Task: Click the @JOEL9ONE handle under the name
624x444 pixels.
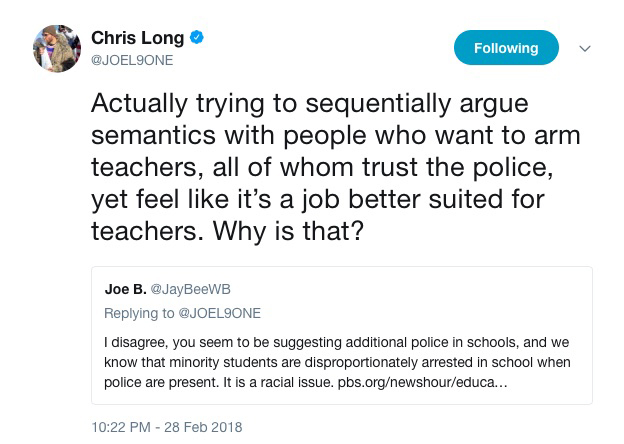Action: pyautogui.click(x=132, y=60)
